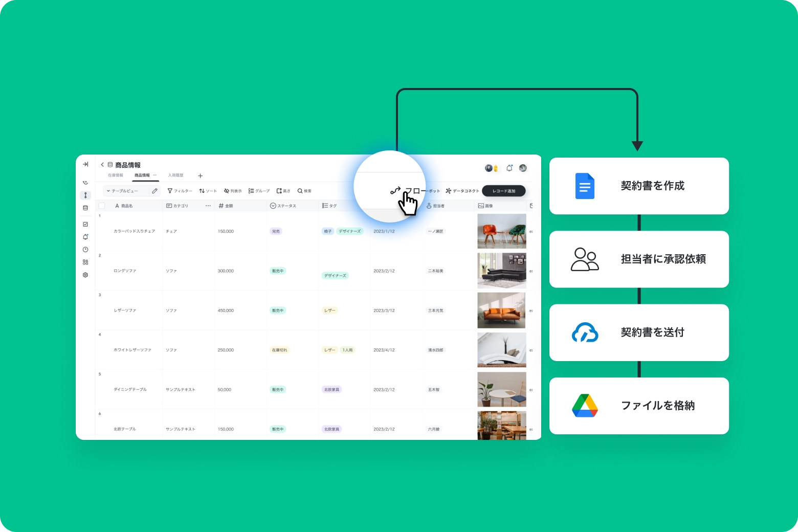Open the 商品情報 tab overflow menu
This screenshot has width=798, height=532.
tap(156, 175)
